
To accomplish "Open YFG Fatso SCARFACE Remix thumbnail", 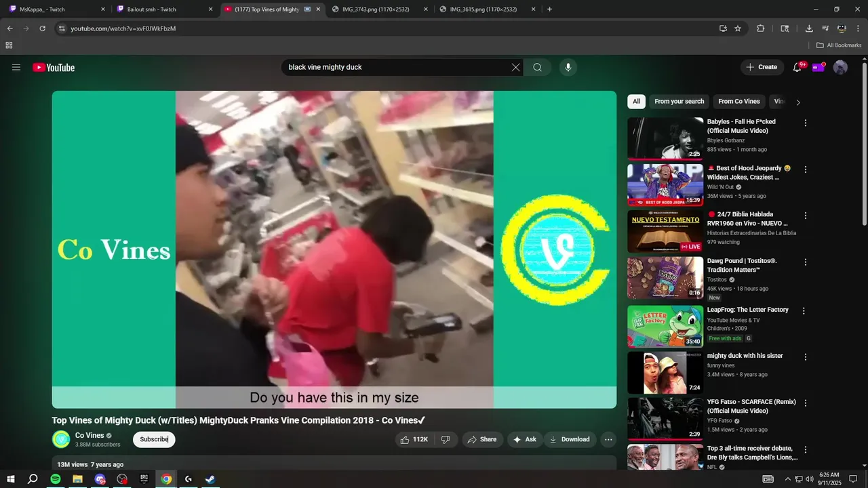I will click(665, 419).
